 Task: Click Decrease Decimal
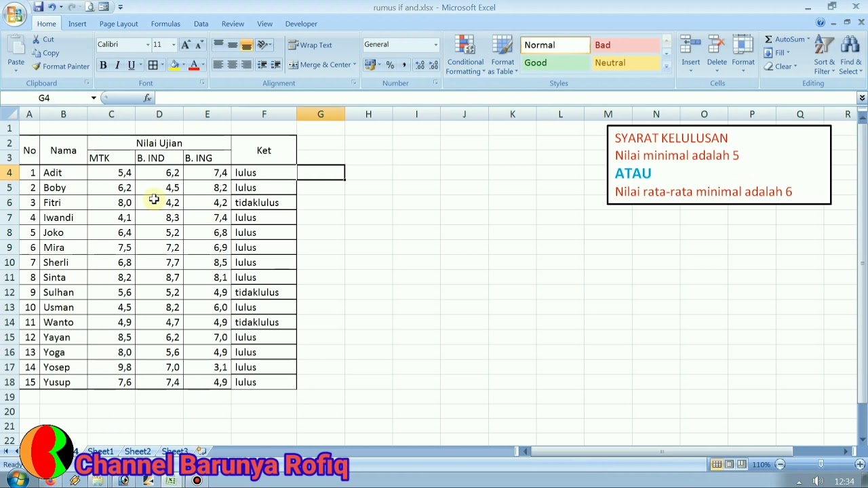tap(433, 65)
